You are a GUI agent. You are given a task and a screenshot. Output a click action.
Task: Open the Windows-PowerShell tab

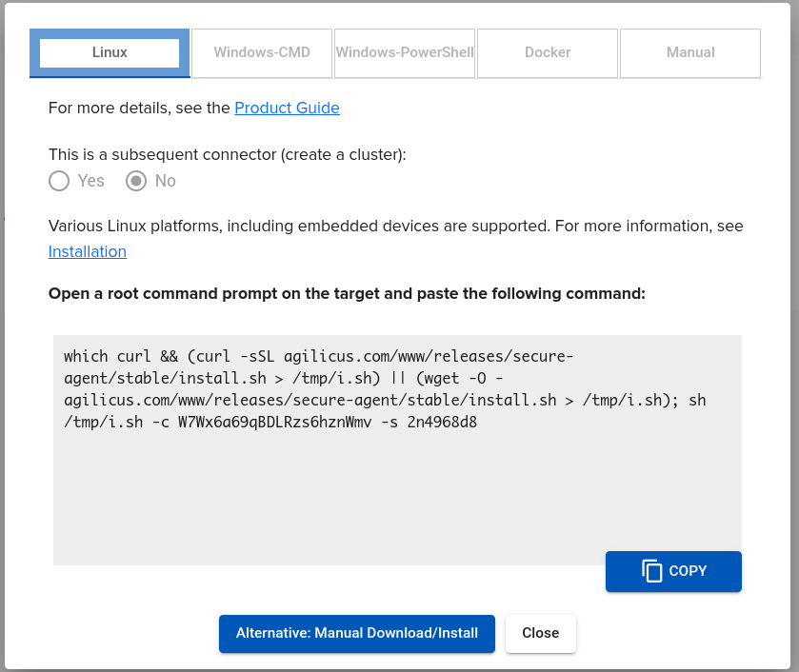405,52
